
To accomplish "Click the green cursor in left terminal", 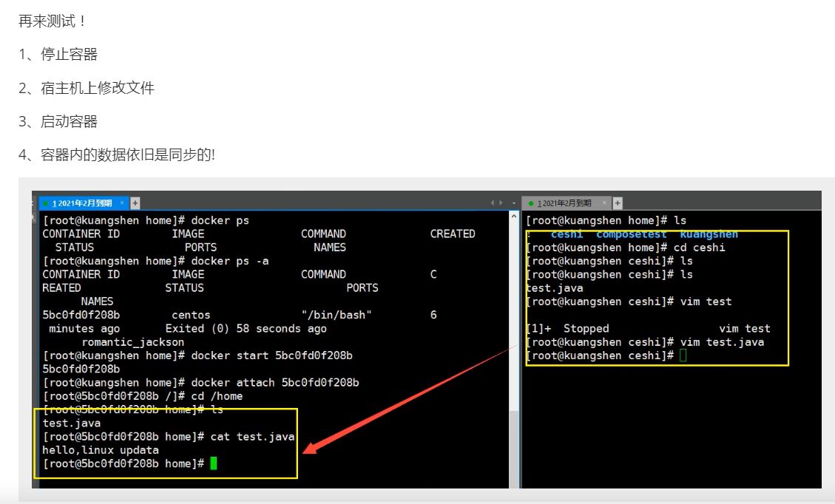I will tap(214, 463).
